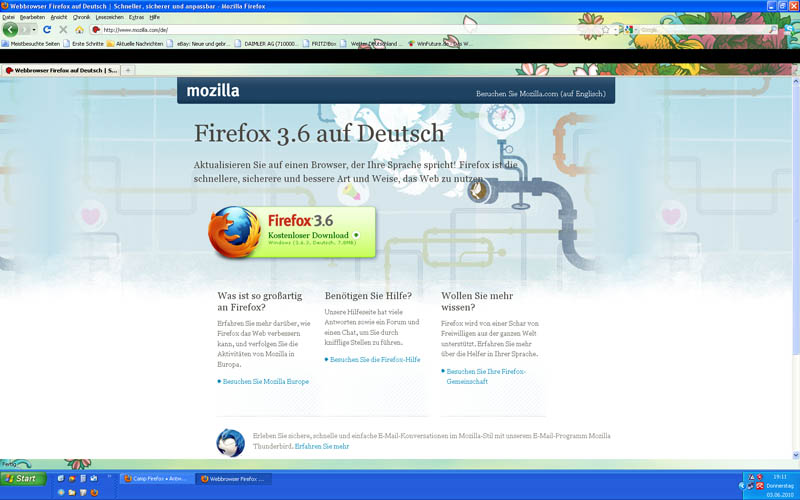This screenshot has width=800, height=500.
Task: Click the heading Benötigen Sie Hilfe?
Action: [368, 296]
